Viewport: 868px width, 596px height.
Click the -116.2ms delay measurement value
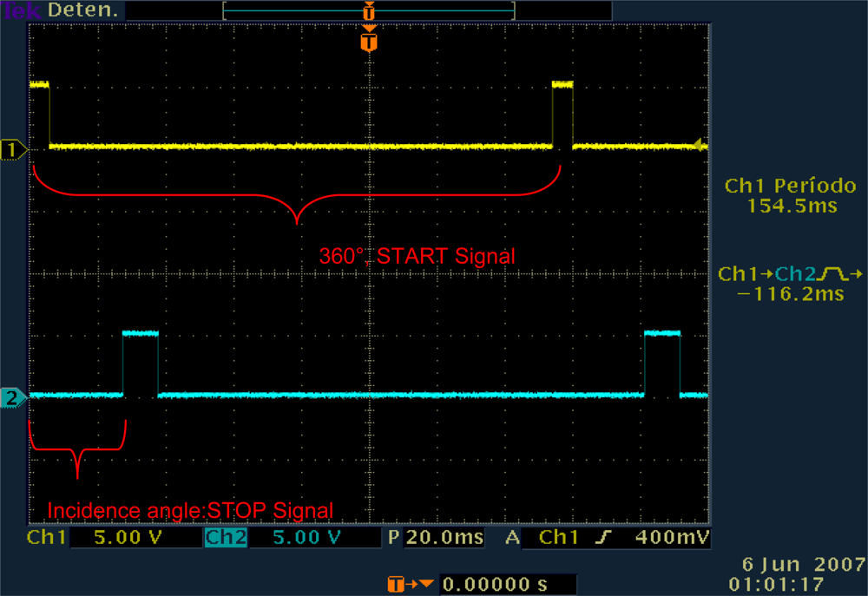[790, 294]
